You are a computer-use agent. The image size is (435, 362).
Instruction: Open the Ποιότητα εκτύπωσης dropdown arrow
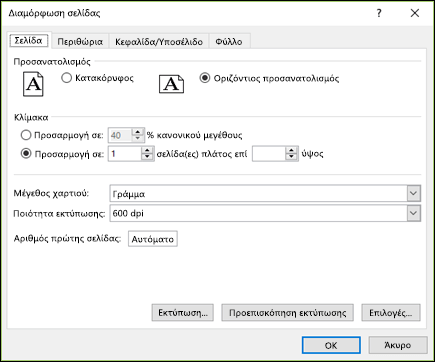(x=413, y=213)
